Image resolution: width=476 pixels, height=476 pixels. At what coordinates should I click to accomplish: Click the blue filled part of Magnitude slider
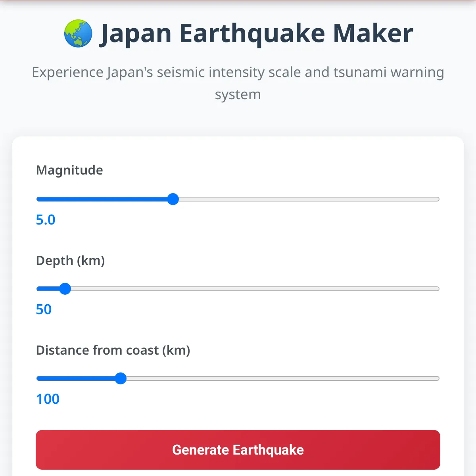point(103,199)
